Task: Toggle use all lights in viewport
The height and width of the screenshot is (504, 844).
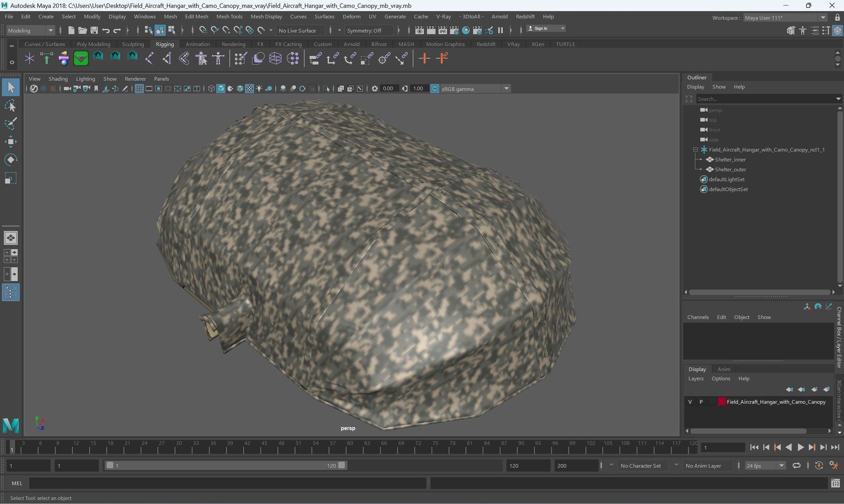Action: (259, 89)
